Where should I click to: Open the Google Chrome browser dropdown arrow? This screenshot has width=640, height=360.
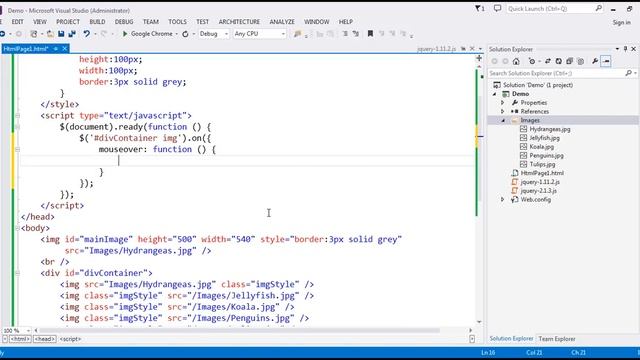coord(177,34)
